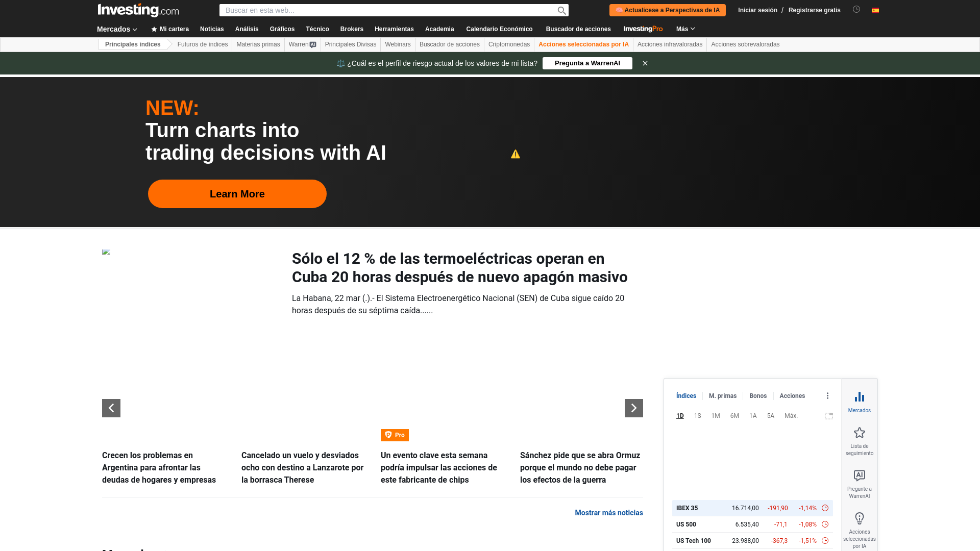Select 5A chart timeframe
980x551 pixels.
771,416
